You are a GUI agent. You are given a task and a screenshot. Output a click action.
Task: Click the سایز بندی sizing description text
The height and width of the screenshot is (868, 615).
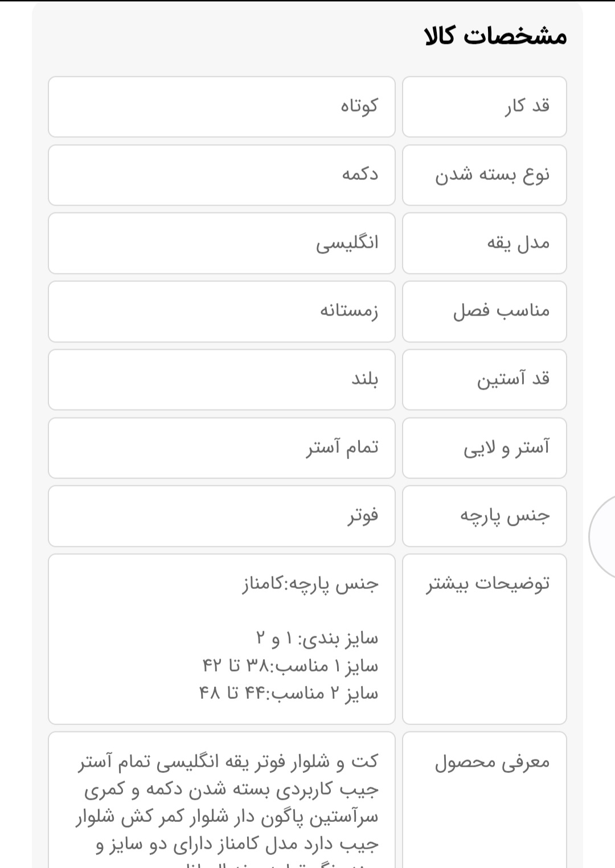point(317,638)
